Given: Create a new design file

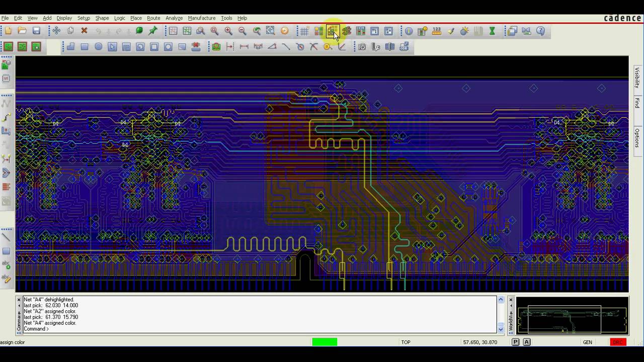Looking at the screenshot, I should (x=8, y=31).
